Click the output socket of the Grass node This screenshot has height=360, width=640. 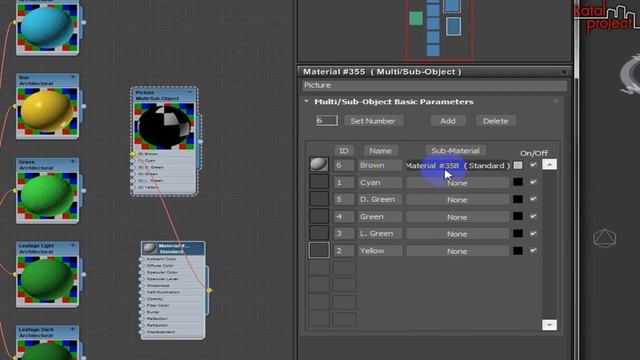(x=84, y=191)
